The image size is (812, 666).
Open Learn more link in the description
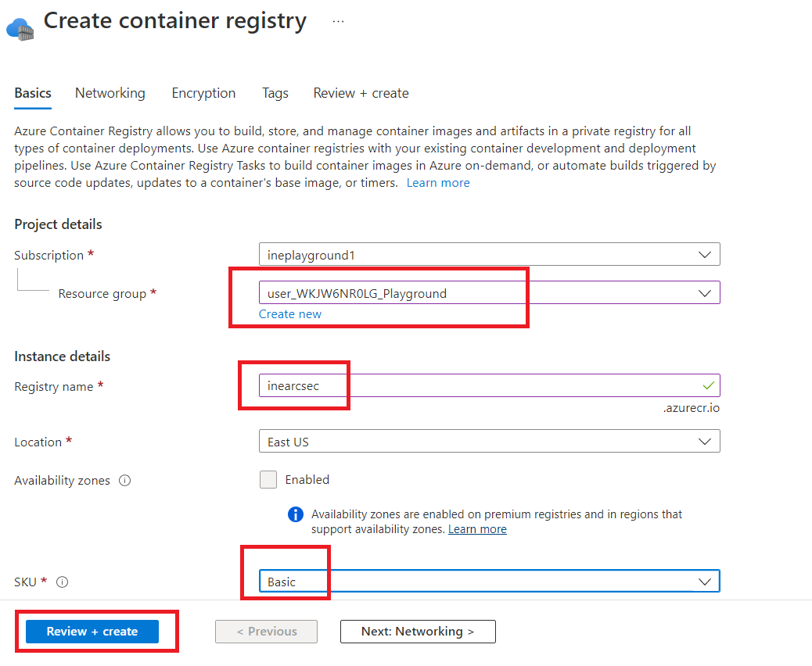[x=438, y=183]
